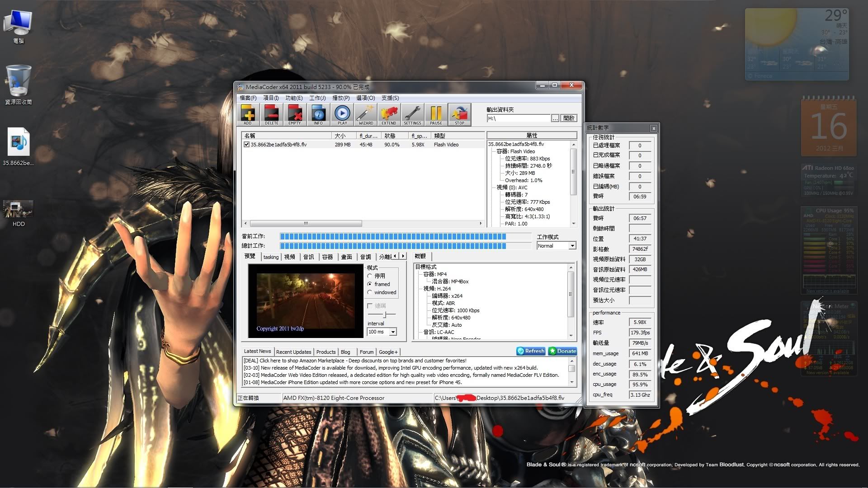Click the 開啟 output folder button
The width and height of the screenshot is (868, 488).
(569, 118)
